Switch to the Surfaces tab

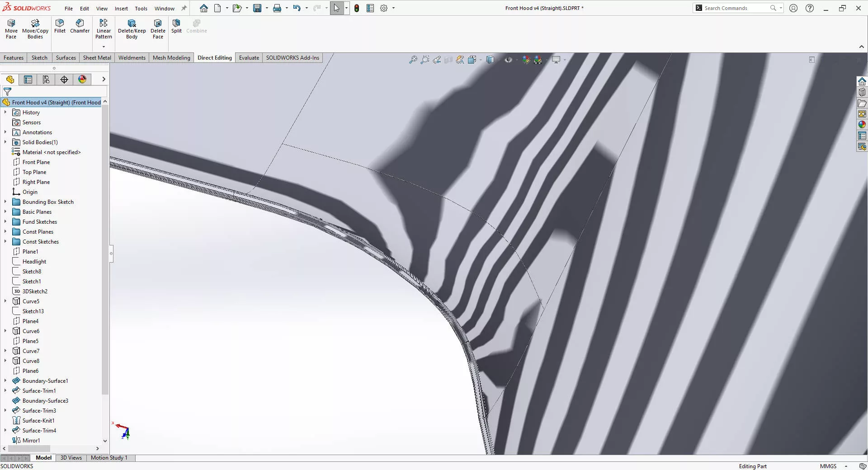tap(65, 57)
